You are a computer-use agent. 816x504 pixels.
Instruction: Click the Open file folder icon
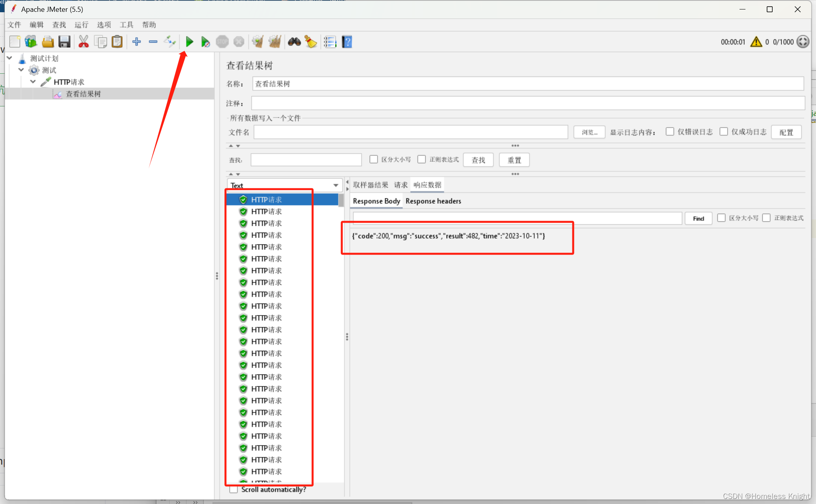48,42
